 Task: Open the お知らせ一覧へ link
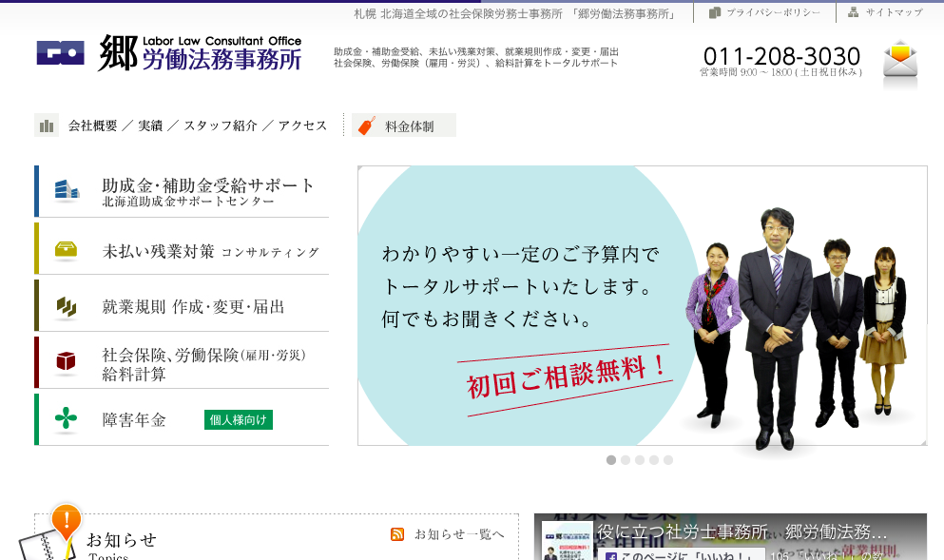[x=459, y=534]
